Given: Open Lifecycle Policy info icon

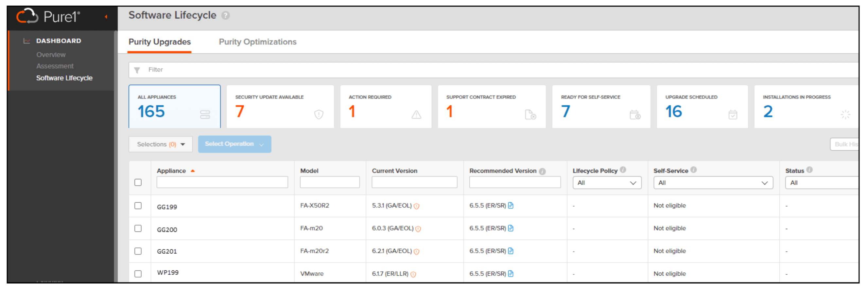Looking at the screenshot, I should click(623, 170).
